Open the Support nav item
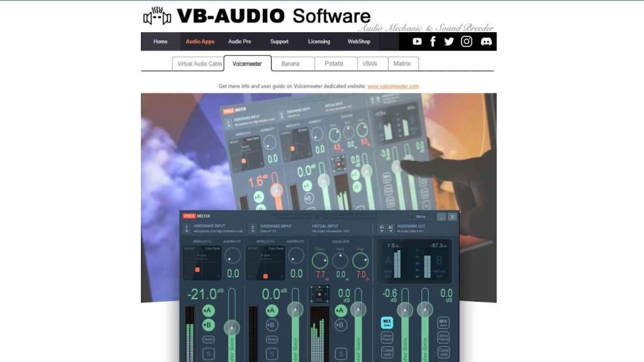644x362 pixels. tap(279, 41)
